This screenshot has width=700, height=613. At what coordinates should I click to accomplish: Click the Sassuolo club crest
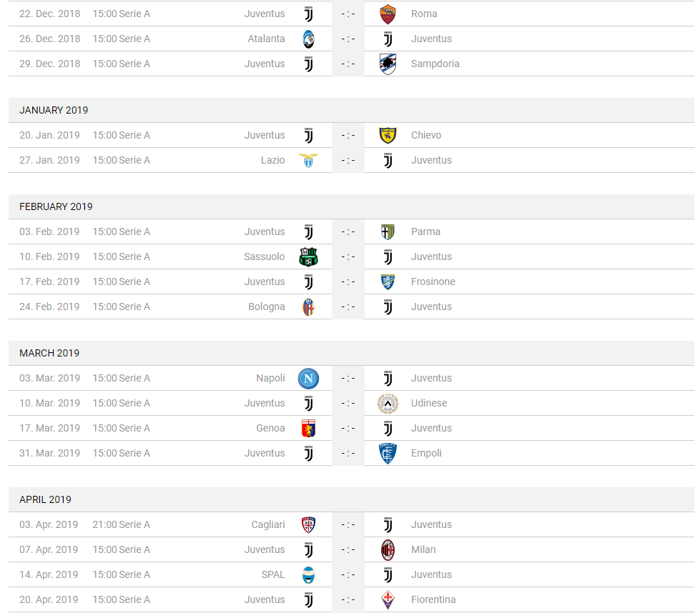(x=308, y=256)
